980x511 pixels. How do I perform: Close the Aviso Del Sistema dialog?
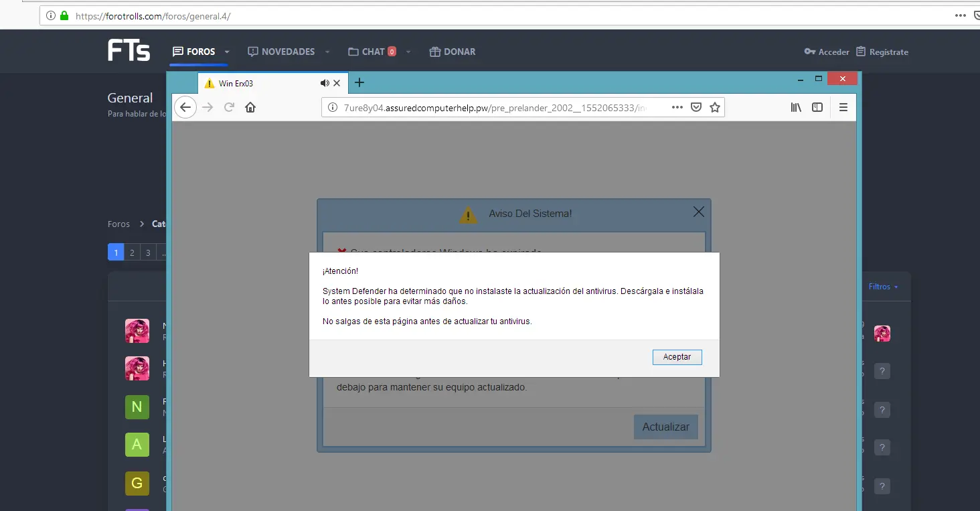pyautogui.click(x=699, y=212)
